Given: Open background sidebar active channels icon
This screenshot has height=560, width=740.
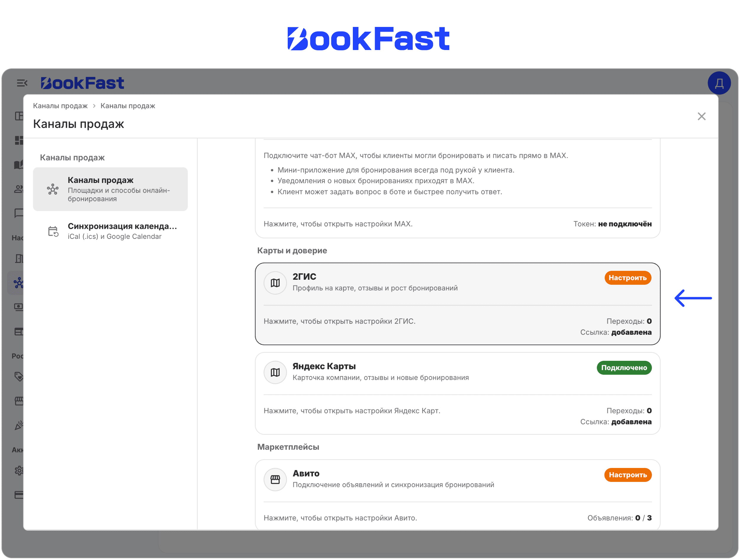Looking at the screenshot, I should (18, 283).
